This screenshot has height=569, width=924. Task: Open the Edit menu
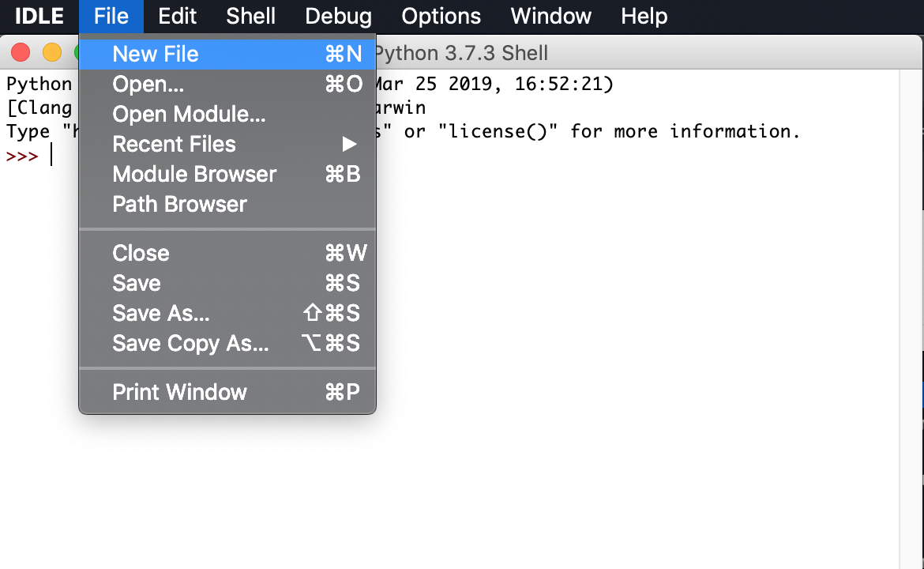tap(177, 16)
